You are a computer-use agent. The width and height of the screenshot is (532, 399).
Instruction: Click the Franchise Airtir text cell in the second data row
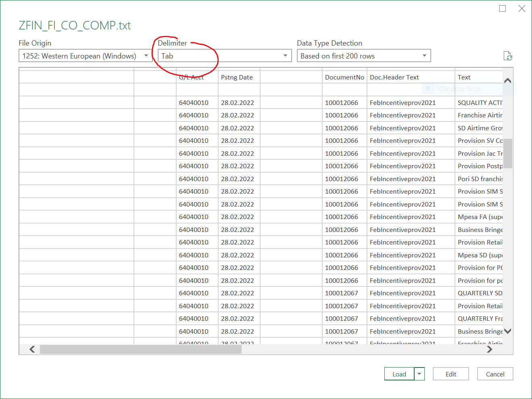pos(479,115)
